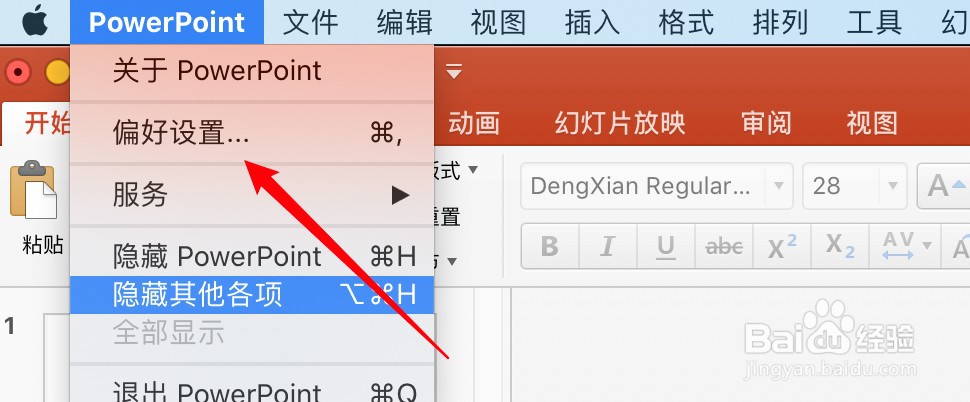This screenshot has width=970, height=402.
Task: Toggle Italic text formatting
Action: [x=607, y=246]
